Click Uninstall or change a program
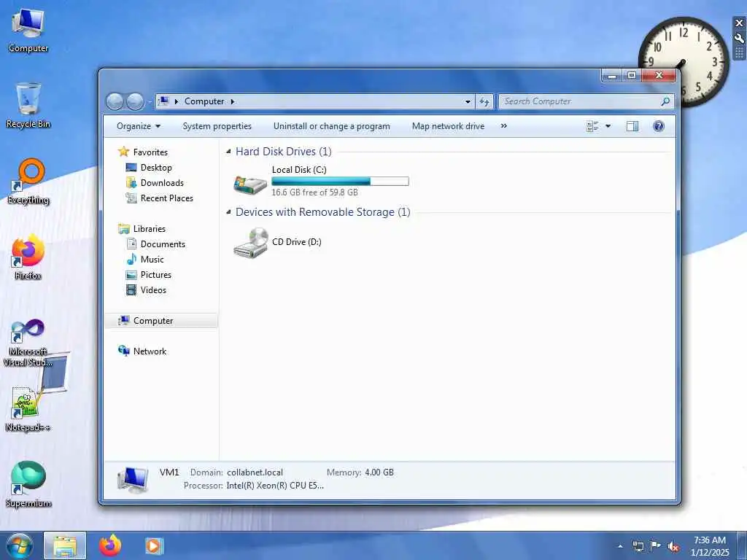The width and height of the screenshot is (747, 560). click(x=332, y=126)
